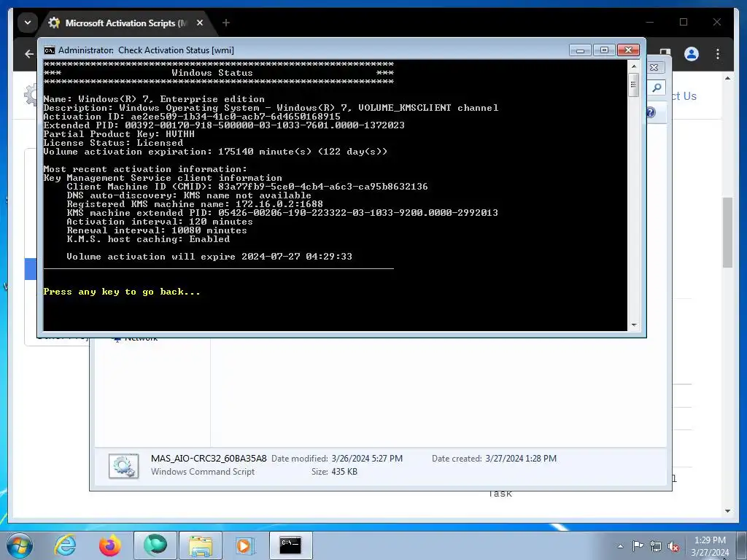Click the 'Renewal interval: 10080 minutes' line
This screenshot has width=747, height=560.
click(157, 230)
